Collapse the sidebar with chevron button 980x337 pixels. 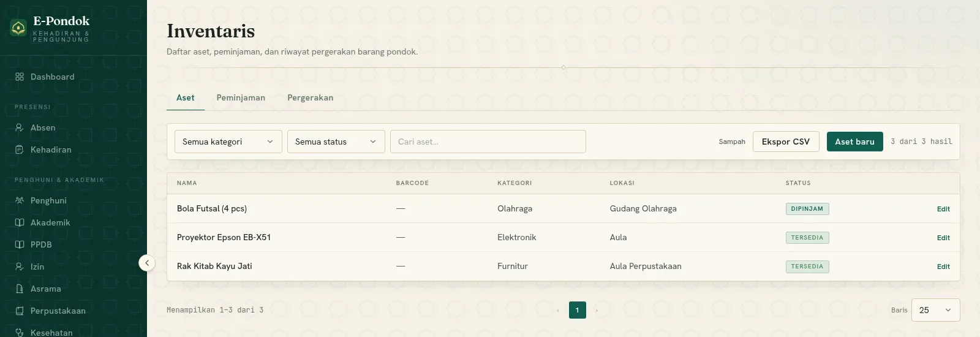[x=147, y=263]
